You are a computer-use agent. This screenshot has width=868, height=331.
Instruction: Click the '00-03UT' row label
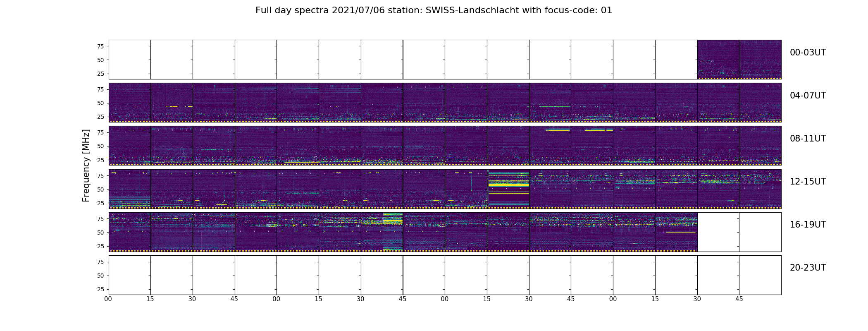point(808,53)
